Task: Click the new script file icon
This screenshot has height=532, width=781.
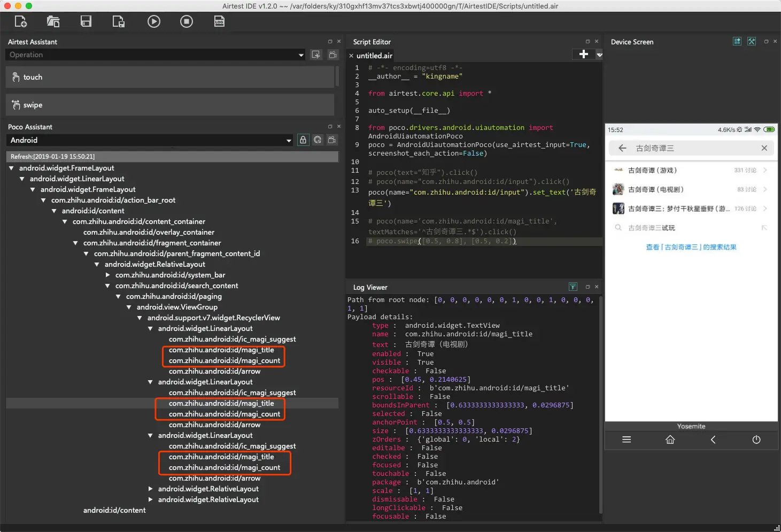Action: (21, 22)
